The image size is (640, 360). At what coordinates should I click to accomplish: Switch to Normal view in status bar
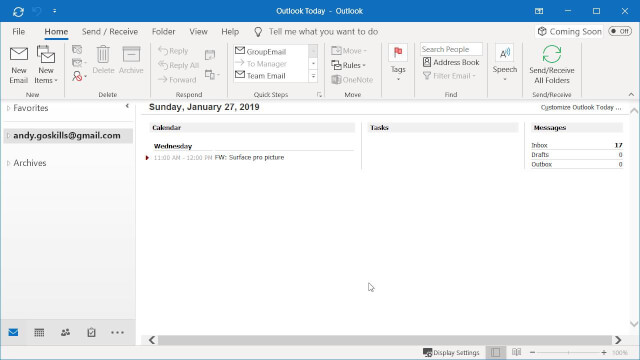tap(495, 352)
